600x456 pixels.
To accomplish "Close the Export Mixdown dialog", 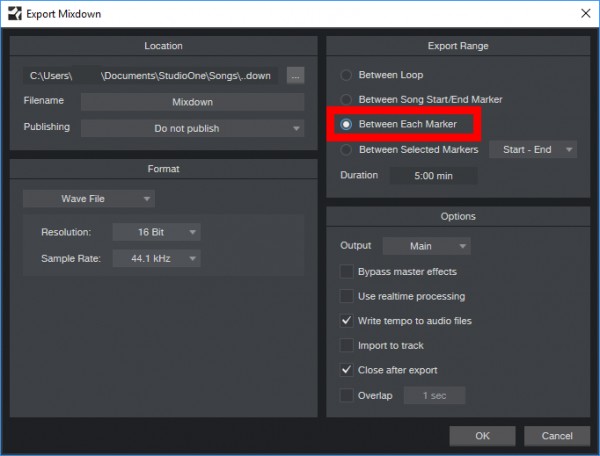I will (583, 13).
